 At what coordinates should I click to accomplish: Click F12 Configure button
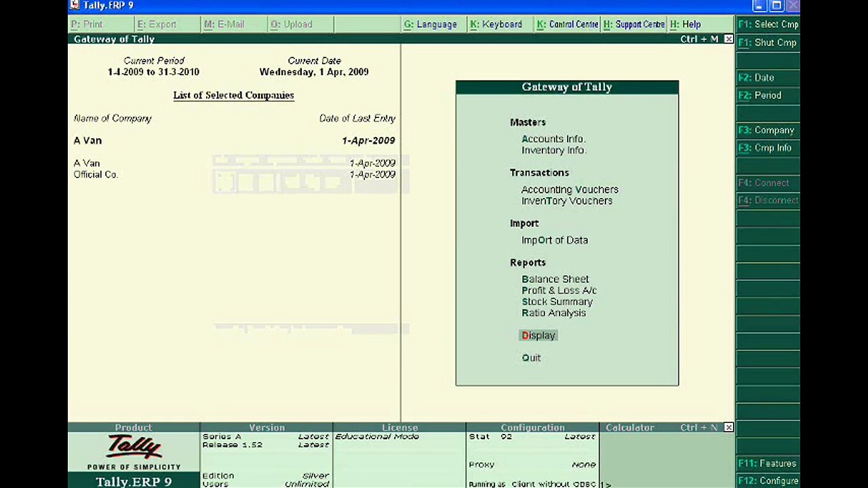click(768, 481)
